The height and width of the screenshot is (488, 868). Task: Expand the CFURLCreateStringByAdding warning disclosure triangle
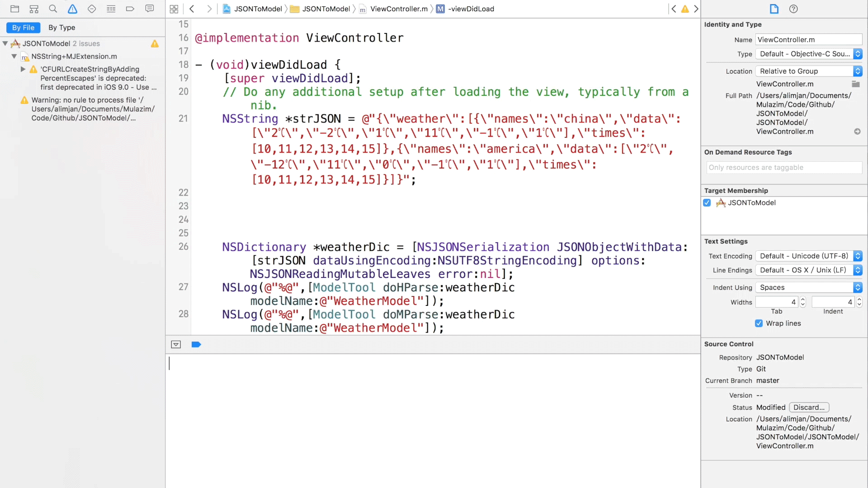(23, 69)
